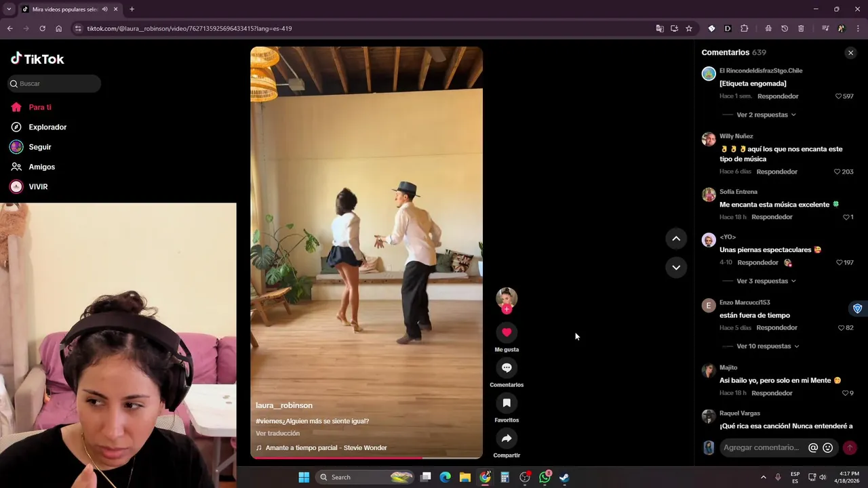Screen dimensions: 868x488
Task: Expand Ver 2 respuestas under El Rincondeldisfraz
Action: point(766,115)
